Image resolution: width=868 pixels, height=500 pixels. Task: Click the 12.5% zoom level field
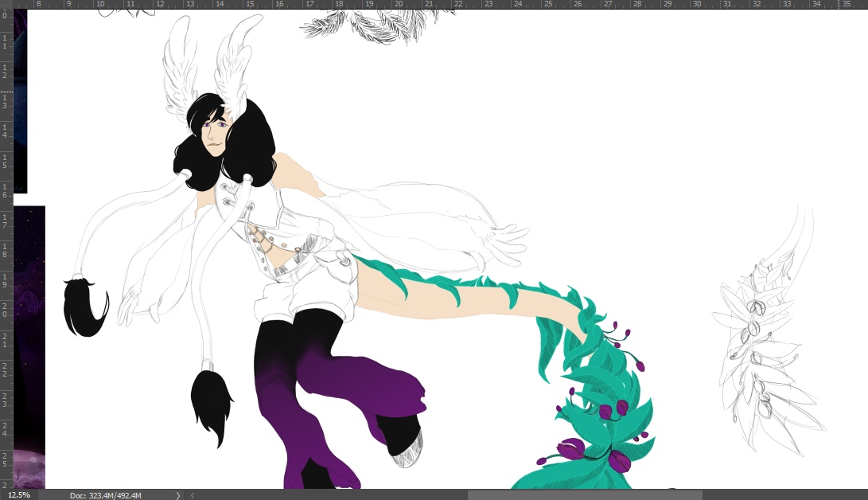(19, 494)
